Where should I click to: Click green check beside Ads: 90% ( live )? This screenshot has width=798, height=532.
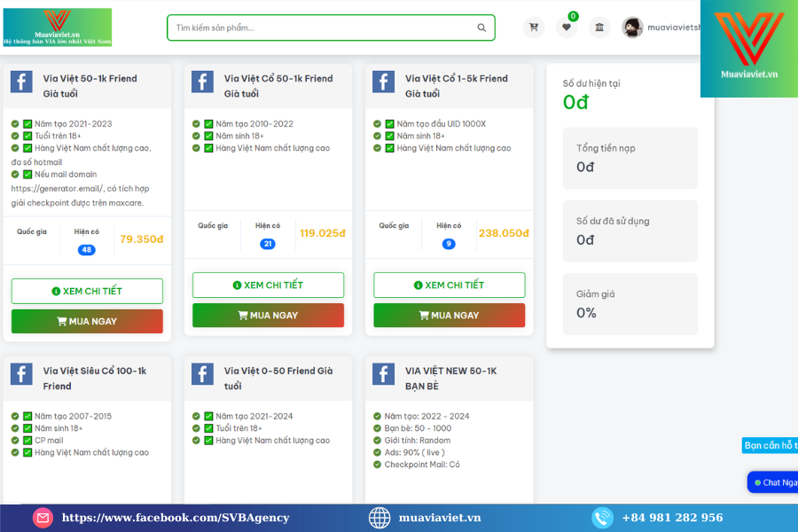[x=377, y=452]
